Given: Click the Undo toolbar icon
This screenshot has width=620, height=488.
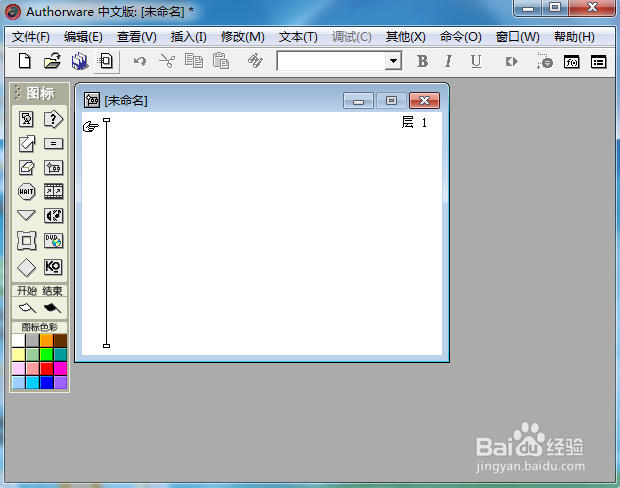Looking at the screenshot, I should [140, 61].
